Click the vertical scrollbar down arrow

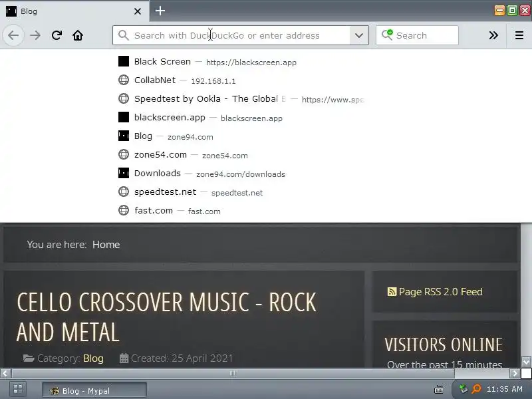click(526, 362)
